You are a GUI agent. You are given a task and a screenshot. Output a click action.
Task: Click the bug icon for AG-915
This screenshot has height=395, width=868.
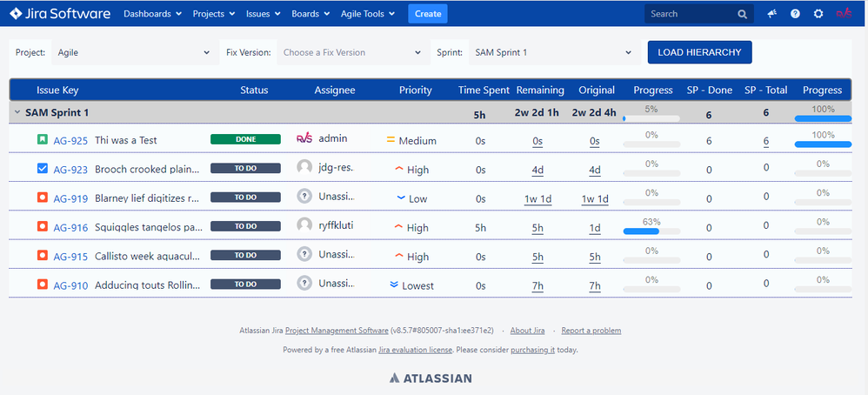coord(43,256)
